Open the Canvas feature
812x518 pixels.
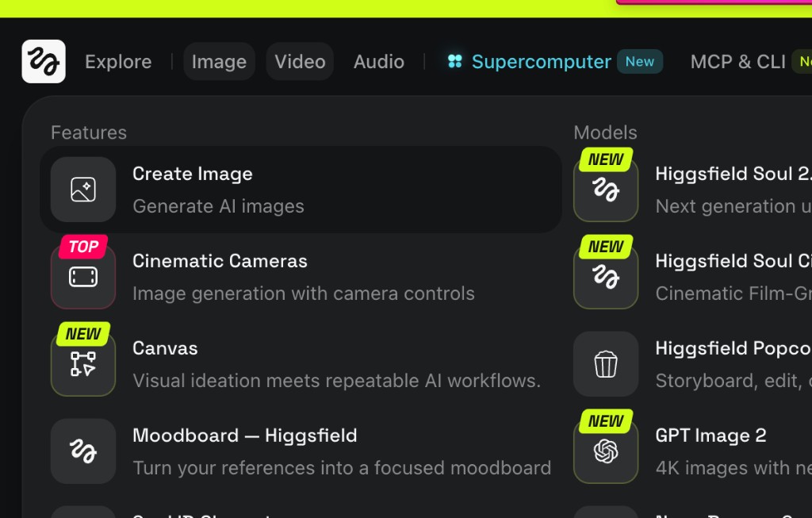(x=165, y=348)
